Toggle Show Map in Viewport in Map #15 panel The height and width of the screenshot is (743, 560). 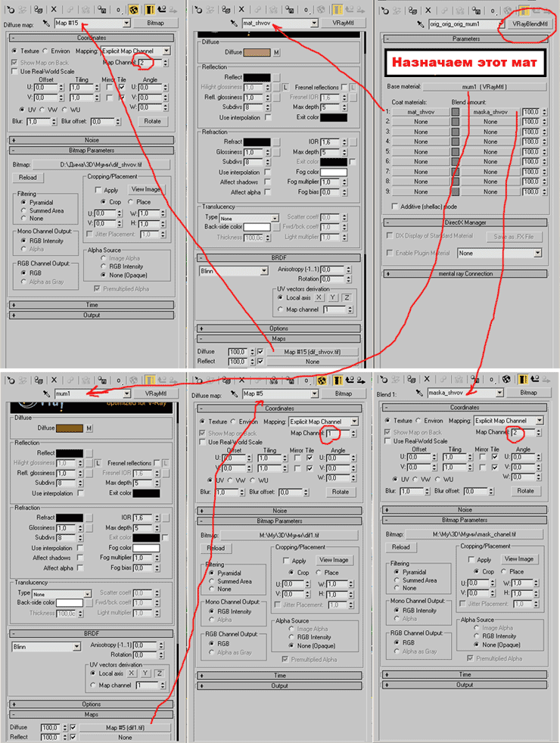(x=133, y=10)
